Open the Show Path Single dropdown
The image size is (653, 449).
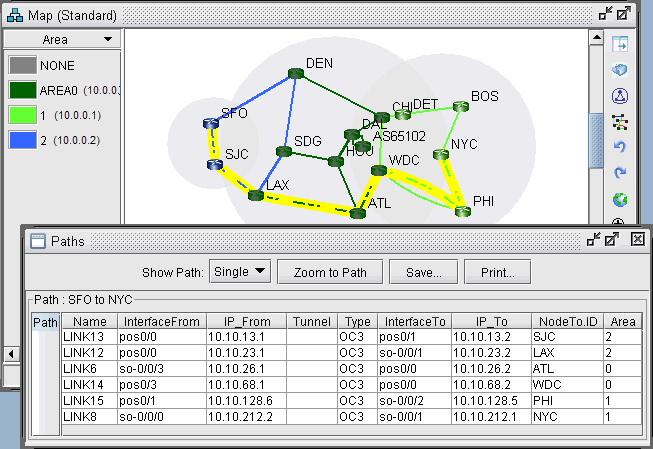[x=241, y=271]
